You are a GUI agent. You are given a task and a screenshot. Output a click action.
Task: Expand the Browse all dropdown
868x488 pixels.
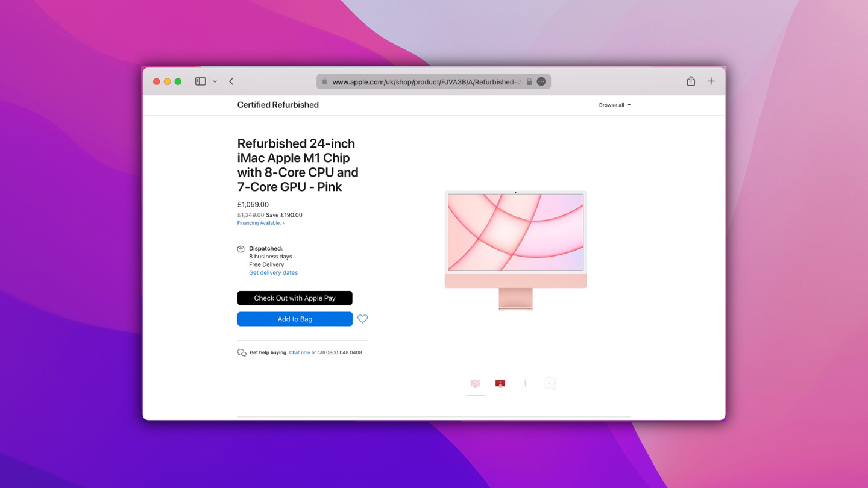pyautogui.click(x=615, y=105)
